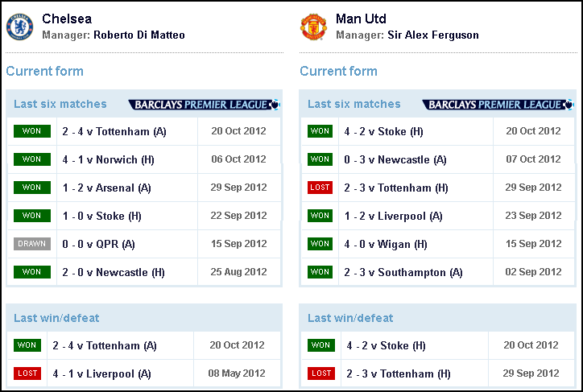Screen dimensions: 583x392
Task: Click Chelsea's Current form heading
Action: click(x=44, y=71)
